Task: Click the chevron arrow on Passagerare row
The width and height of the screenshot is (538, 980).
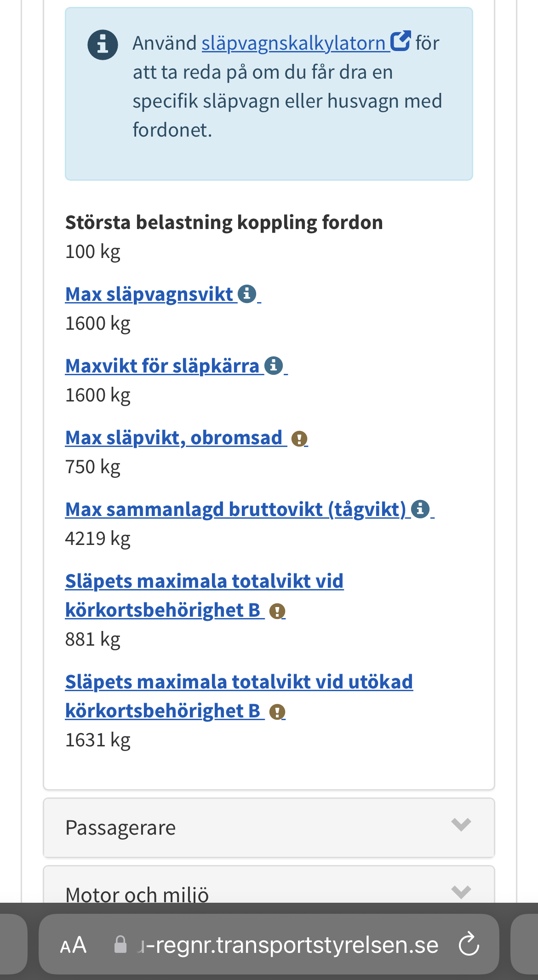Action: coord(461,825)
